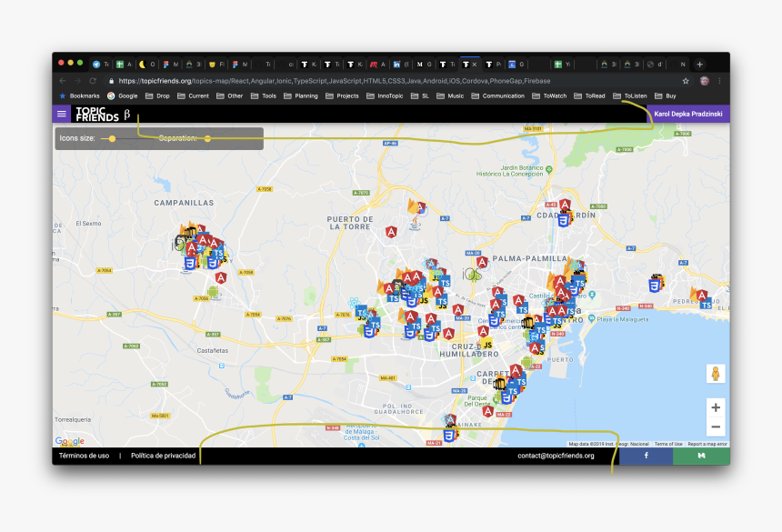This screenshot has height=532, width=782.
Task: Click the Google logo on map
Action: pos(70,441)
